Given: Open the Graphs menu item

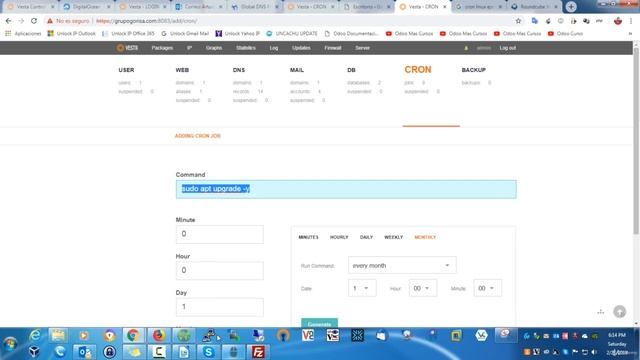Looking at the screenshot, I should point(214,48).
